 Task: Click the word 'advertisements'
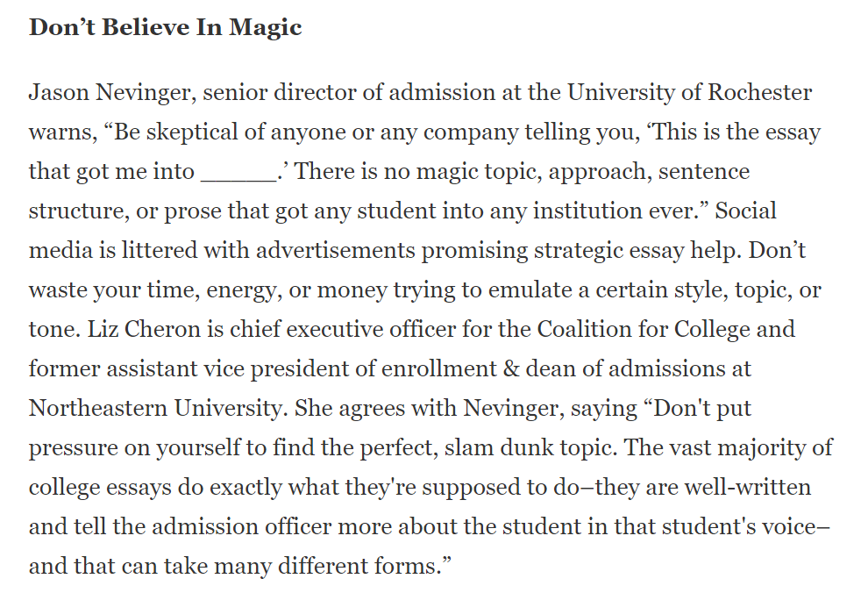(x=336, y=250)
